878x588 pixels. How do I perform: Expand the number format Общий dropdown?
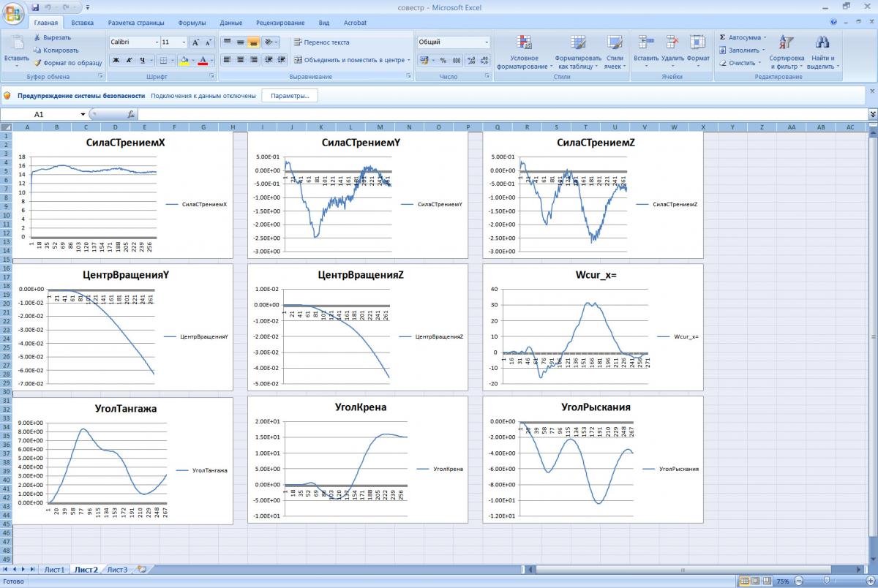click(486, 42)
